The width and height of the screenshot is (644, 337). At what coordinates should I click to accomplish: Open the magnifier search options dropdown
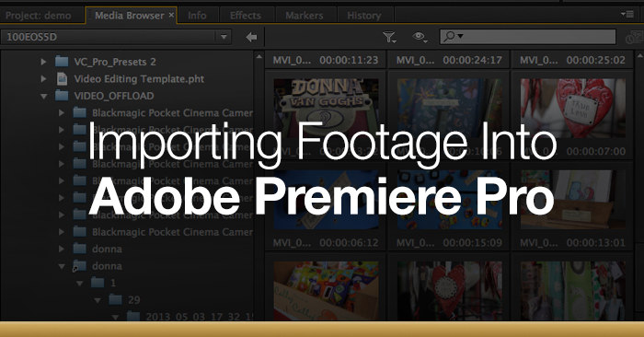(x=454, y=37)
